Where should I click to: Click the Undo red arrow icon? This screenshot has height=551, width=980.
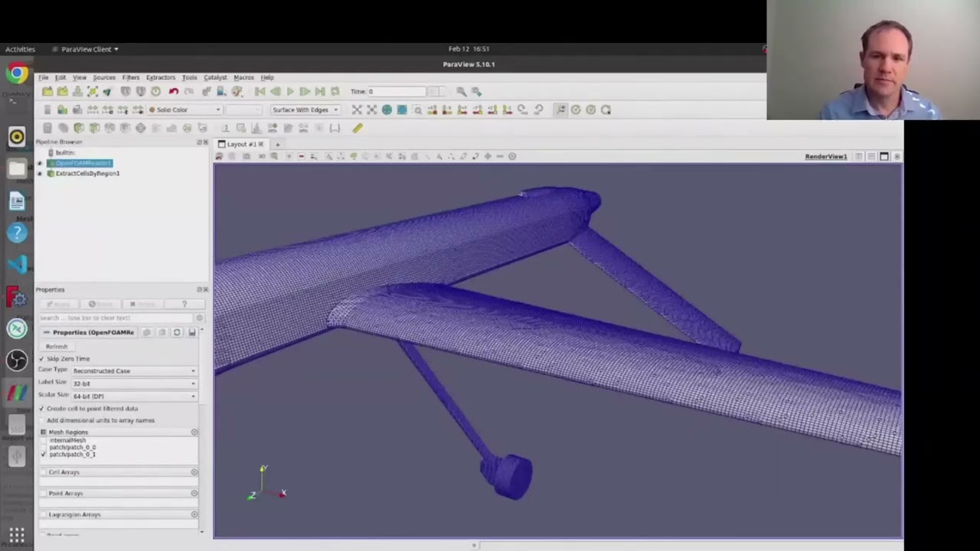pos(174,92)
